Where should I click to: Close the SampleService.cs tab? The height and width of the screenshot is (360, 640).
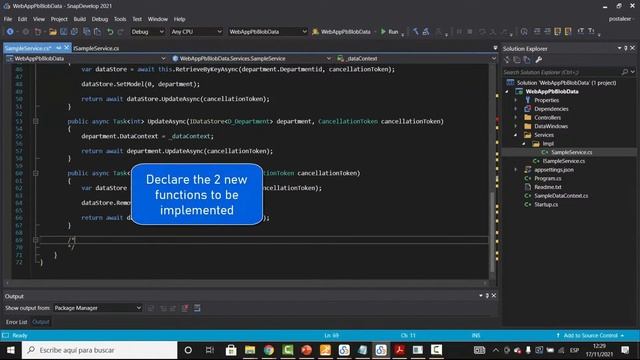[x=67, y=48]
